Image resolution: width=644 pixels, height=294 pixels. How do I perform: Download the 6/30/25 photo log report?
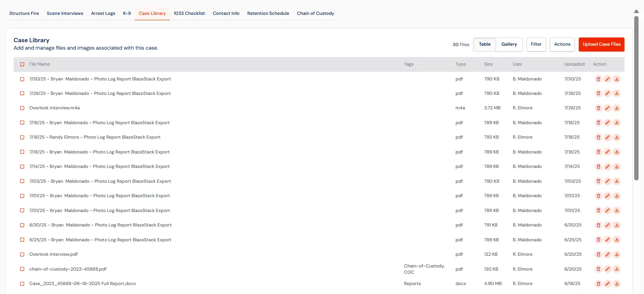(617, 225)
